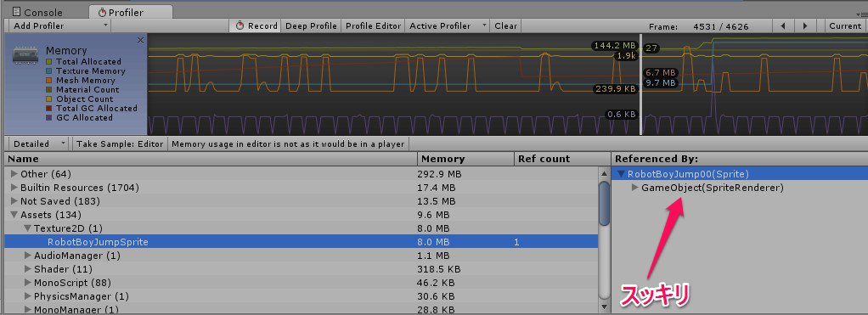Expand PhysicsManager (1) node
This screenshot has height=315, width=868.
pos(28,296)
